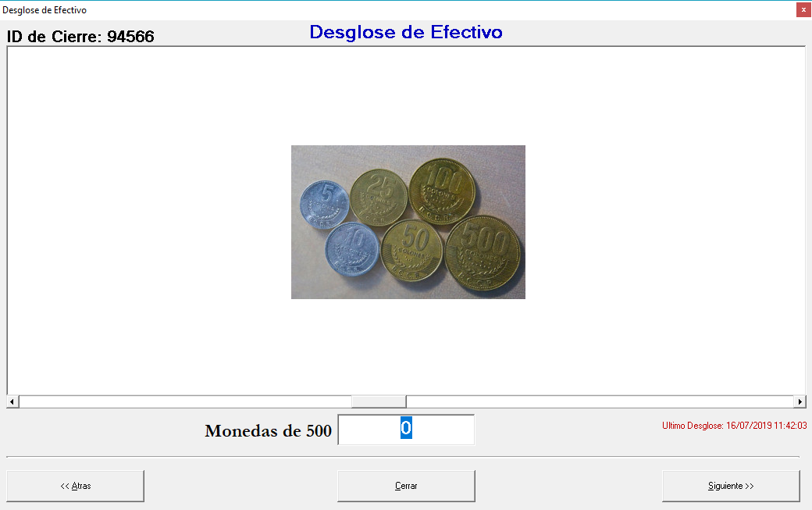
Task: Click the large 500 colones coin
Action: 483,253
